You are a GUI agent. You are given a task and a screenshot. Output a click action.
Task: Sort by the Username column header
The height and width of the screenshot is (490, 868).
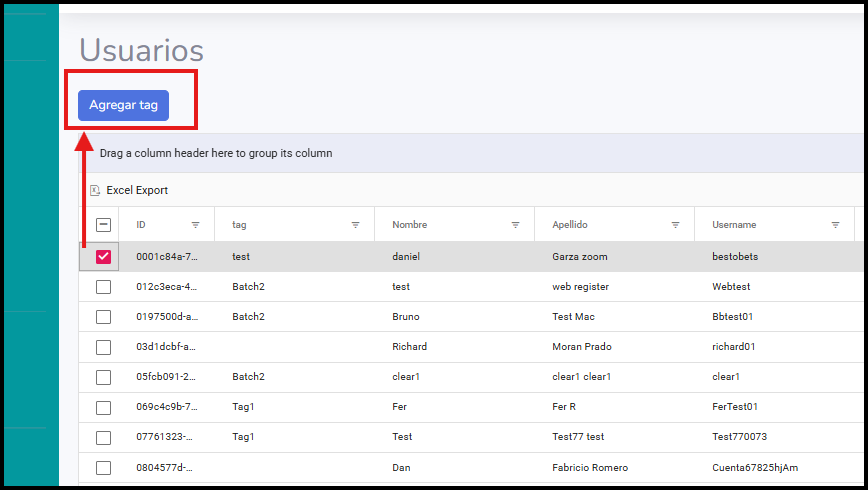click(734, 225)
